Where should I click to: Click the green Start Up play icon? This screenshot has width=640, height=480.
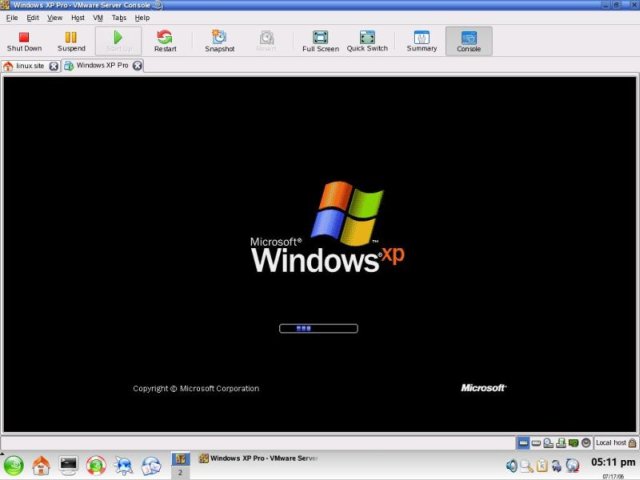click(118, 37)
